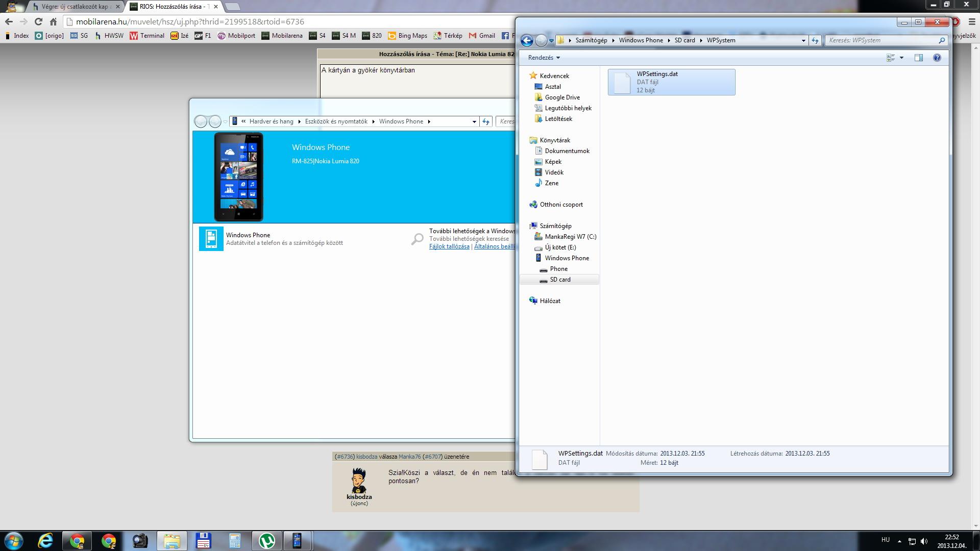This screenshot has height=551, width=980.
Task: Select SD card in navigation tree
Action: pos(560,280)
